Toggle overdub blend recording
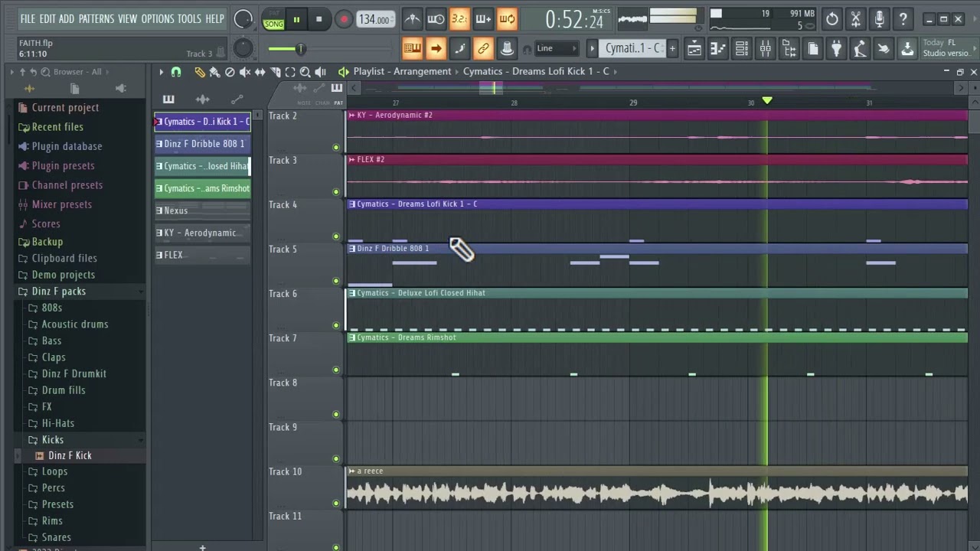The image size is (980, 551). coord(483,19)
